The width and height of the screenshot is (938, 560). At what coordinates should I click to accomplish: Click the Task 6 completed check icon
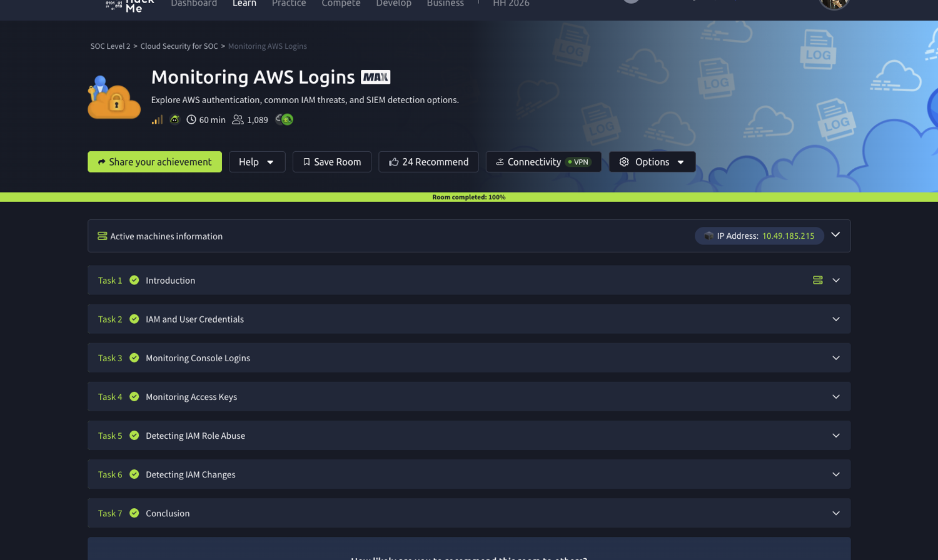(x=134, y=474)
